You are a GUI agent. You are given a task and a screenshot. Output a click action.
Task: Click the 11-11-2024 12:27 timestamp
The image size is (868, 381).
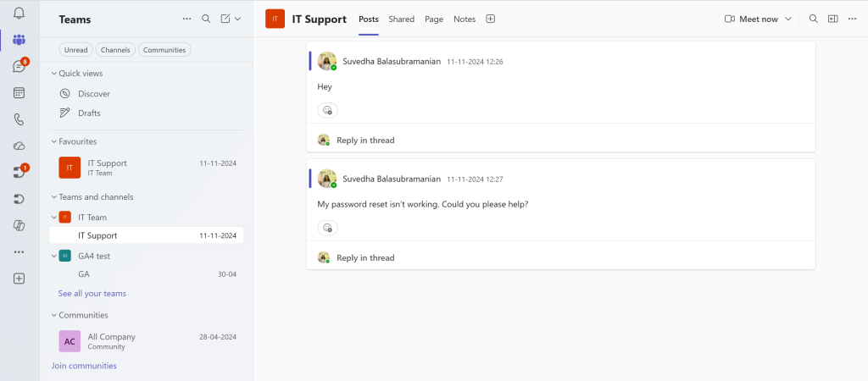pyautogui.click(x=475, y=179)
